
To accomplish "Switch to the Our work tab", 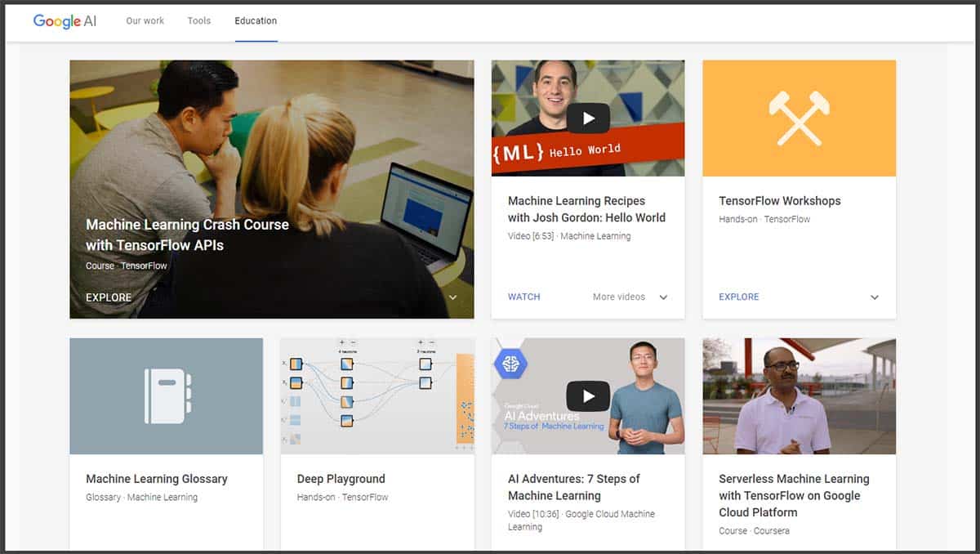I will point(145,21).
